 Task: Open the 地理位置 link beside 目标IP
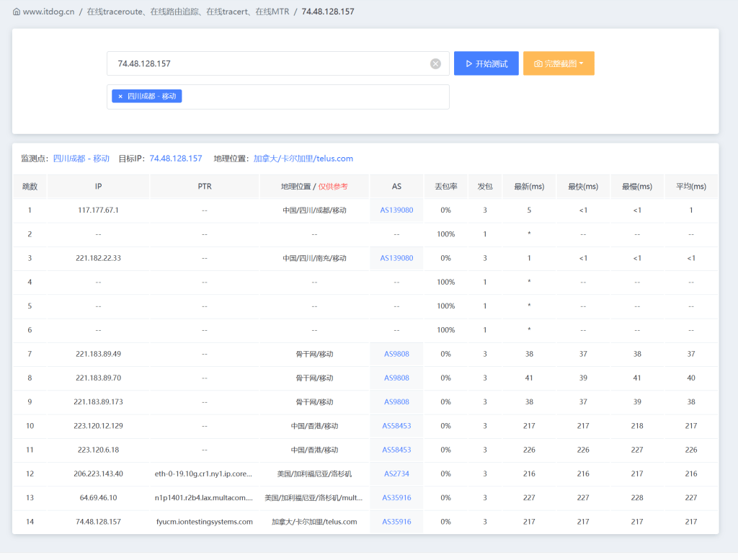pyautogui.click(x=303, y=159)
